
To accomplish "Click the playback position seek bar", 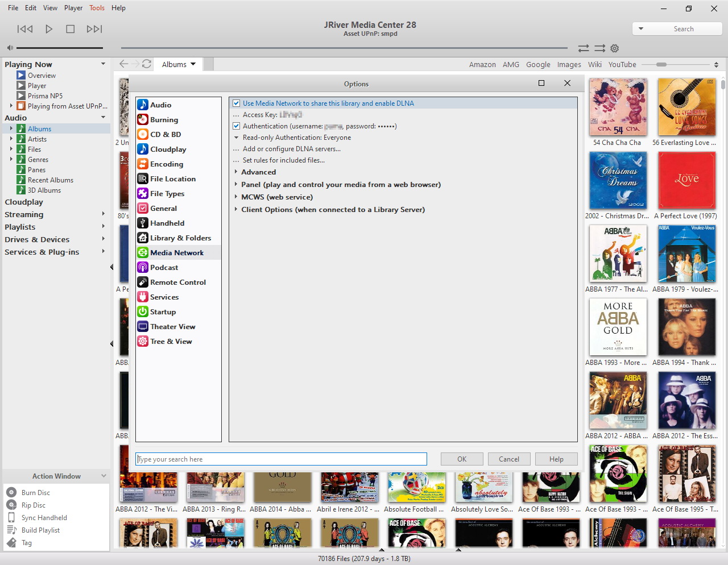I will [x=344, y=48].
